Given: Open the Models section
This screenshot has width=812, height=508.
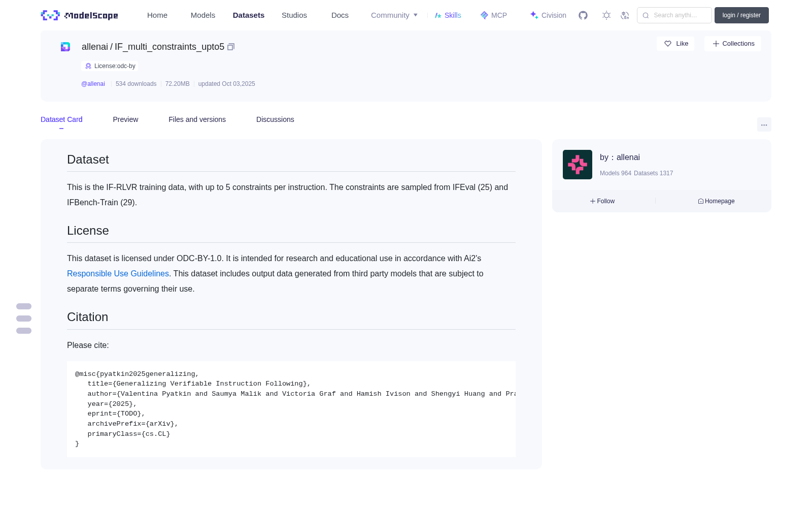Looking at the screenshot, I should pos(203,15).
